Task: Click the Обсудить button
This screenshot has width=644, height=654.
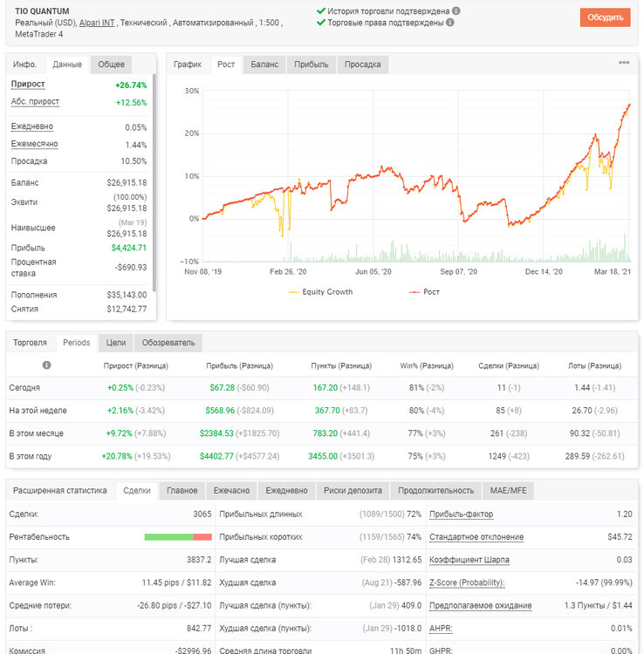Action: tap(606, 17)
